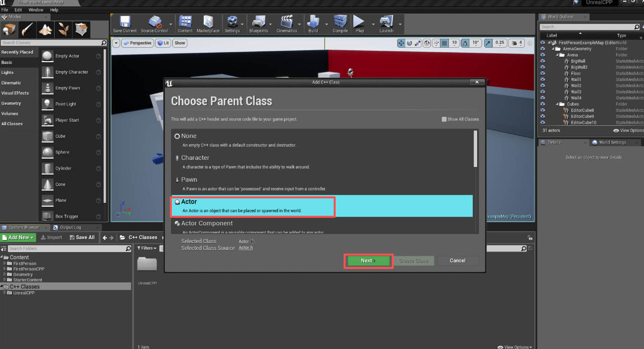
Task: Open the Filters dropdown in Content Browser
Action: point(148,248)
